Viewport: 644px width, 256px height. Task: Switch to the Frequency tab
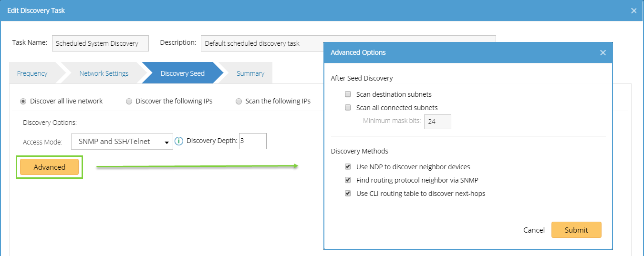tap(32, 73)
